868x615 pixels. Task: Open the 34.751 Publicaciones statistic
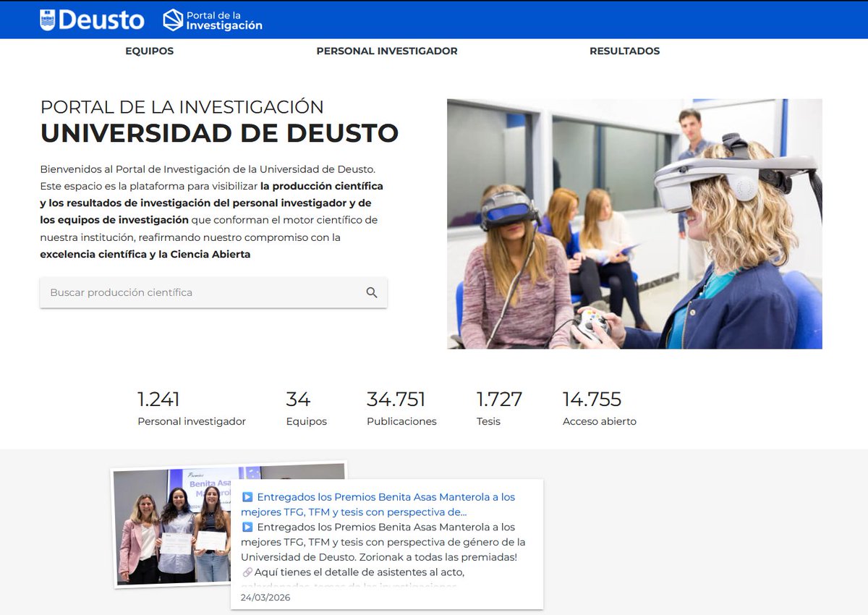(401, 409)
